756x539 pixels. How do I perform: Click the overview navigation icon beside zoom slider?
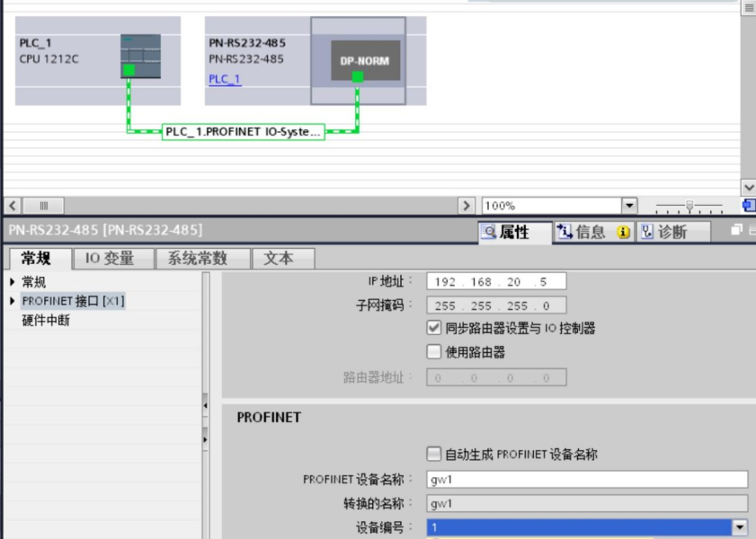click(x=748, y=206)
